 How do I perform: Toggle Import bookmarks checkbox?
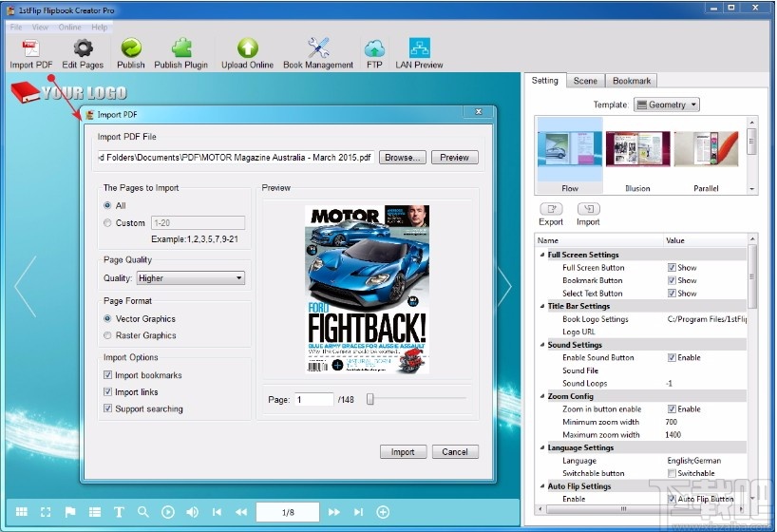click(x=107, y=375)
